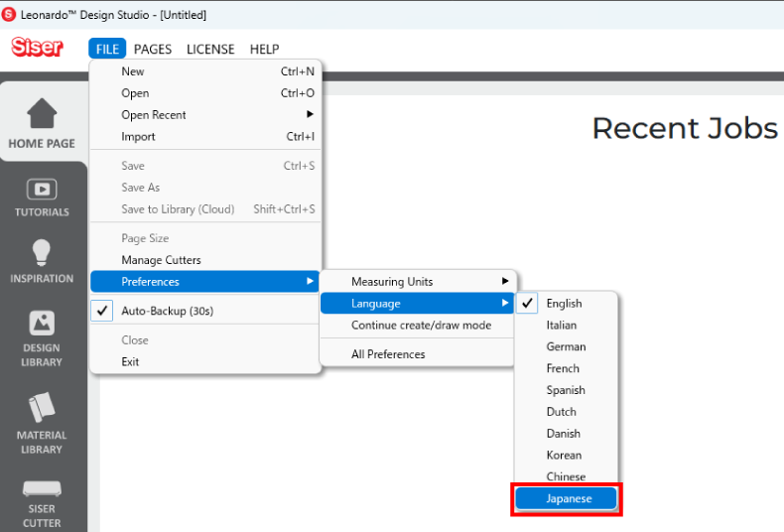Open the Inspiration lightbulb icon
The height and width of the screenshot is (532, 784).
[x=42, y=252]
